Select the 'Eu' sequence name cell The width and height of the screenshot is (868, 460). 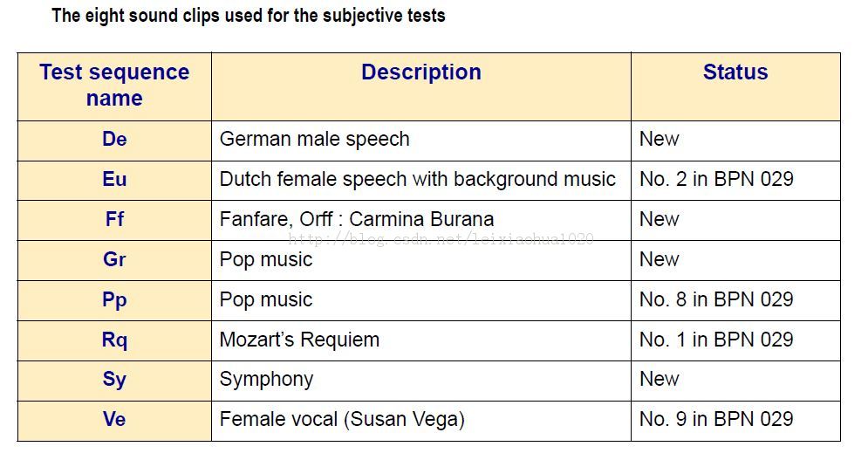pyautogui.click(x=114, y=180)
